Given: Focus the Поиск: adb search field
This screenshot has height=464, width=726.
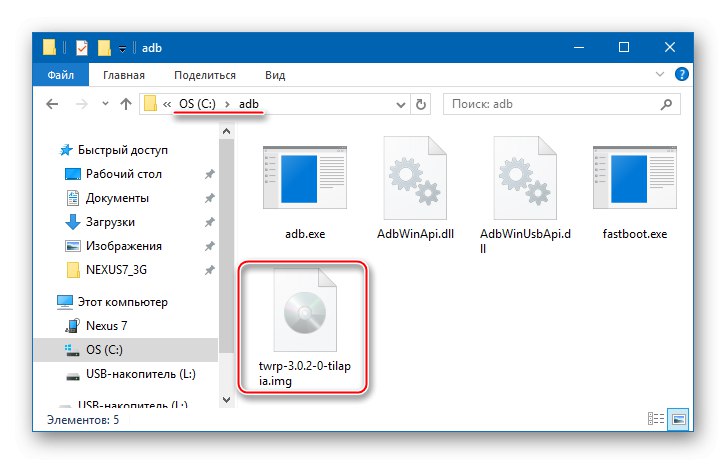Looking at the screenshot, I should pos(553,104).
